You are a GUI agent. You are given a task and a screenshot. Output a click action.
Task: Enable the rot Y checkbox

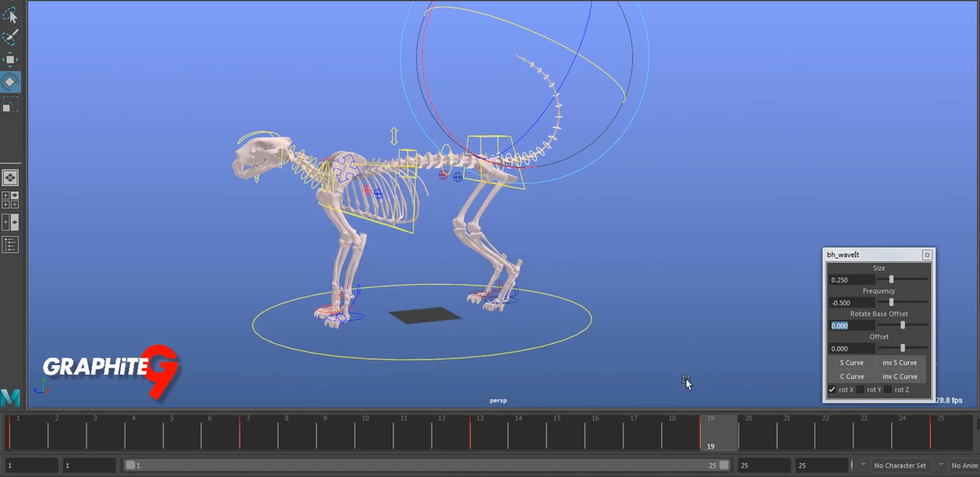860,390
